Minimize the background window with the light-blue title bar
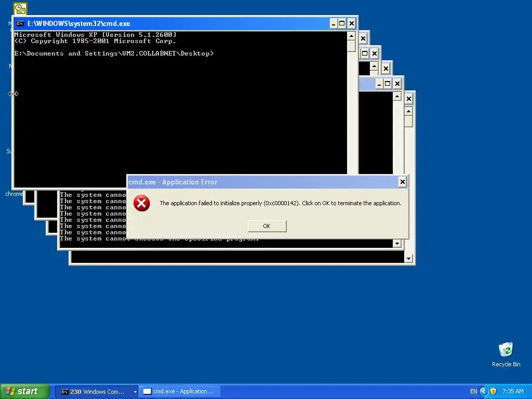Screen dimensions: 532x399 (379, 84)
